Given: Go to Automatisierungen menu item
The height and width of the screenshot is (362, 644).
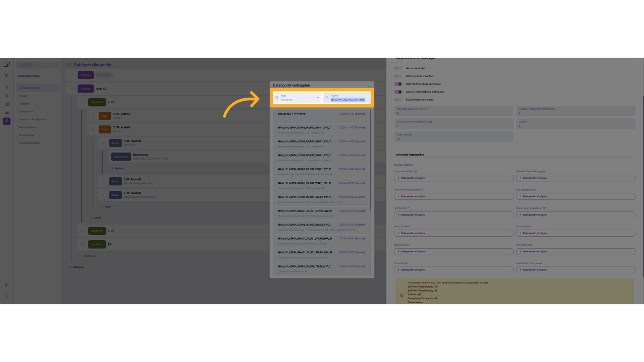Looking at the screenshot, I should pos(29,143).
